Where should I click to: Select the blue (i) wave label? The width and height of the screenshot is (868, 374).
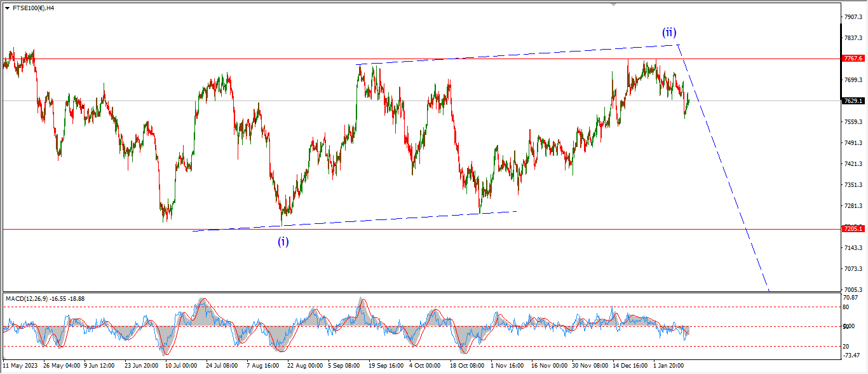click(x=283, y=241)
